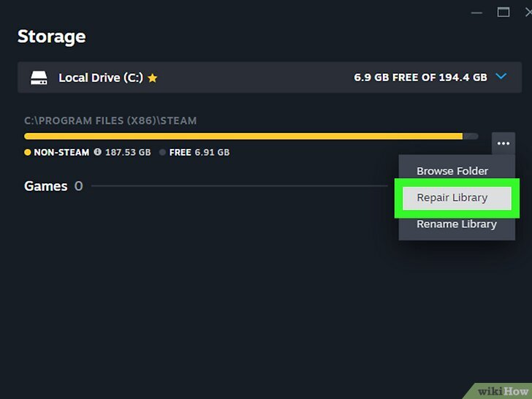
Task: Click the 6.9 GB FREE OF 194.4 GB text
Action: [x=420, y=77]
